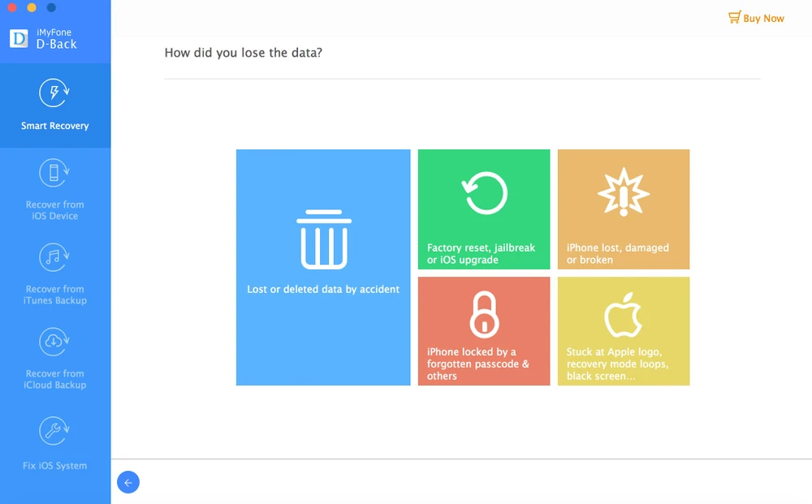The image size is (812, 504).
Task: Pick "iPhone lost, damaged or broken" text
Action: tap(617, 254)
